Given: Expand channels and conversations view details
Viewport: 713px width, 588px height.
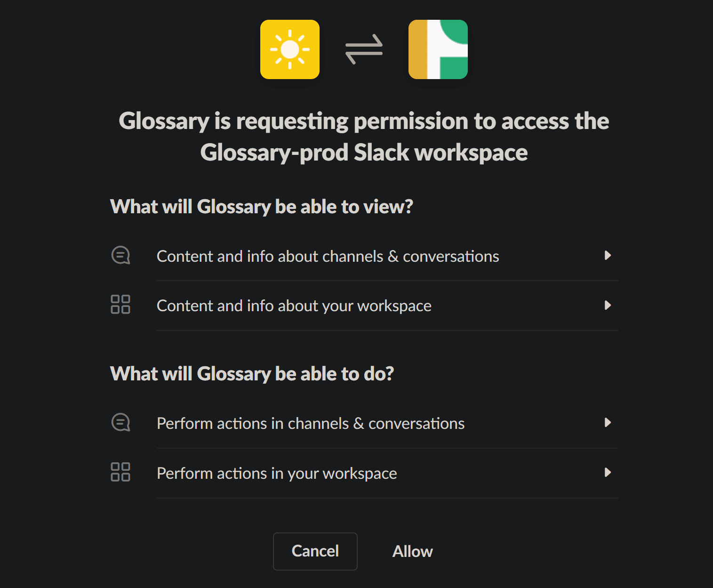Looking at the screenshot, I should click(x=608, y=256).
